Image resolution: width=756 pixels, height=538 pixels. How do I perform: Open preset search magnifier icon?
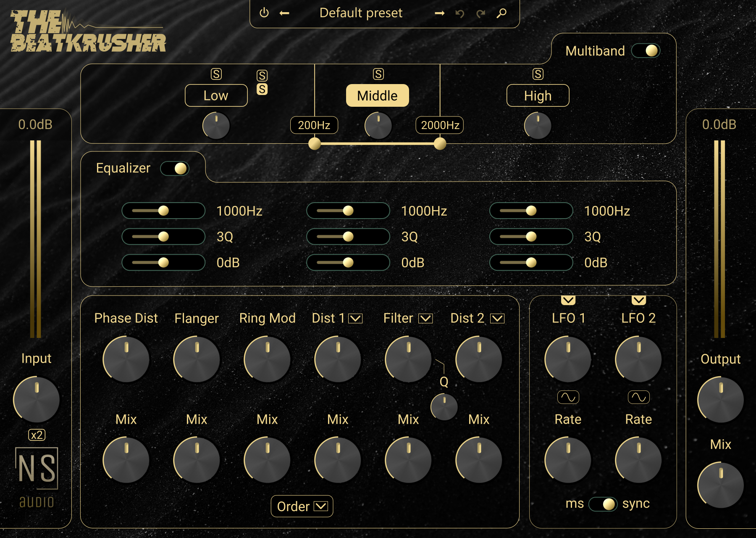coord(501,13)
